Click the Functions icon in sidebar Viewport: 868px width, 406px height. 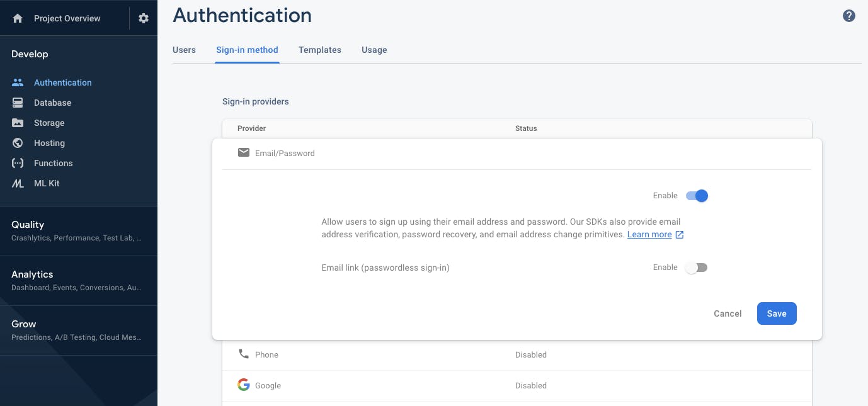pos(18,163)
